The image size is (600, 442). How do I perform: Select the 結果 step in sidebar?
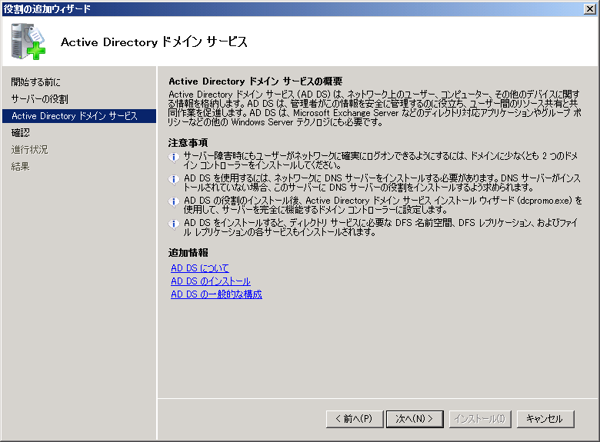(x=20, y=166)
